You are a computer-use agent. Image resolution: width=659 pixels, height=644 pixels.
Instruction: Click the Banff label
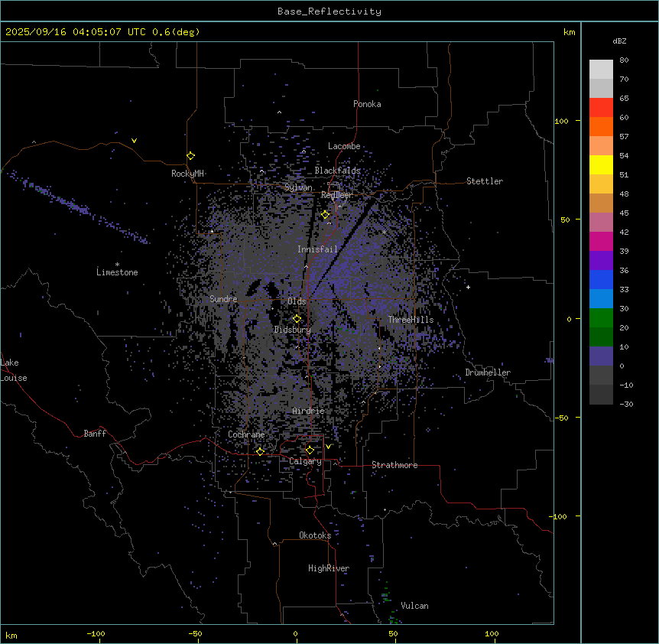[95, 434]
